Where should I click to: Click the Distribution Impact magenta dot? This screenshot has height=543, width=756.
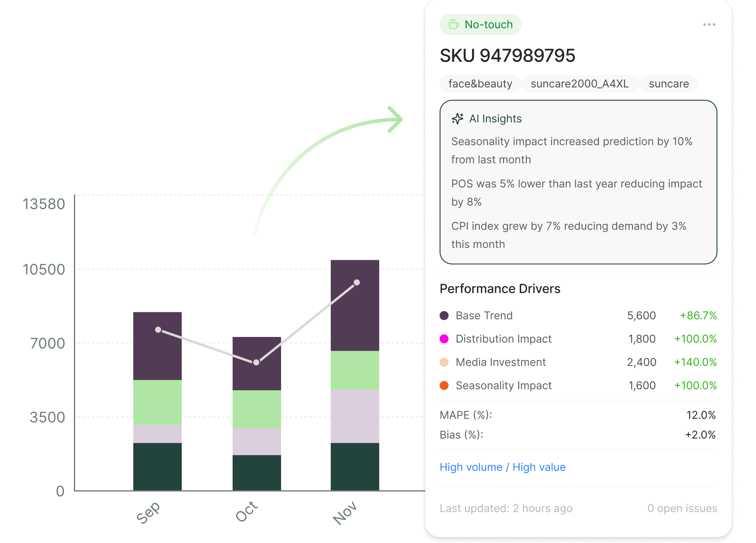point(444,339)
